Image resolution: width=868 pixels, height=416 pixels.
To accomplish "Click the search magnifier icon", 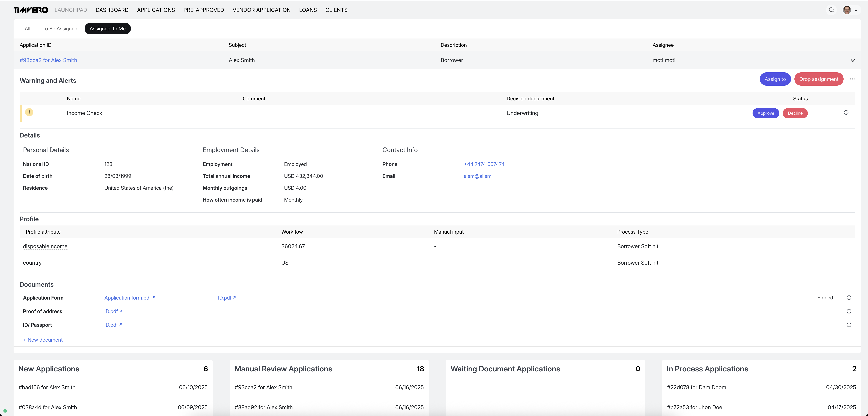I will tap(831, 10).
